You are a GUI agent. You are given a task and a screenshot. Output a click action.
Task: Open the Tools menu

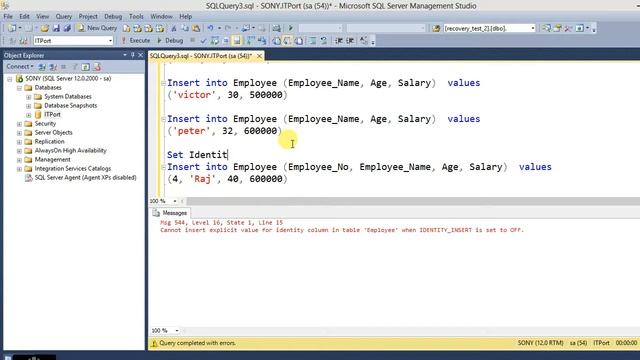tap(136, 16)
